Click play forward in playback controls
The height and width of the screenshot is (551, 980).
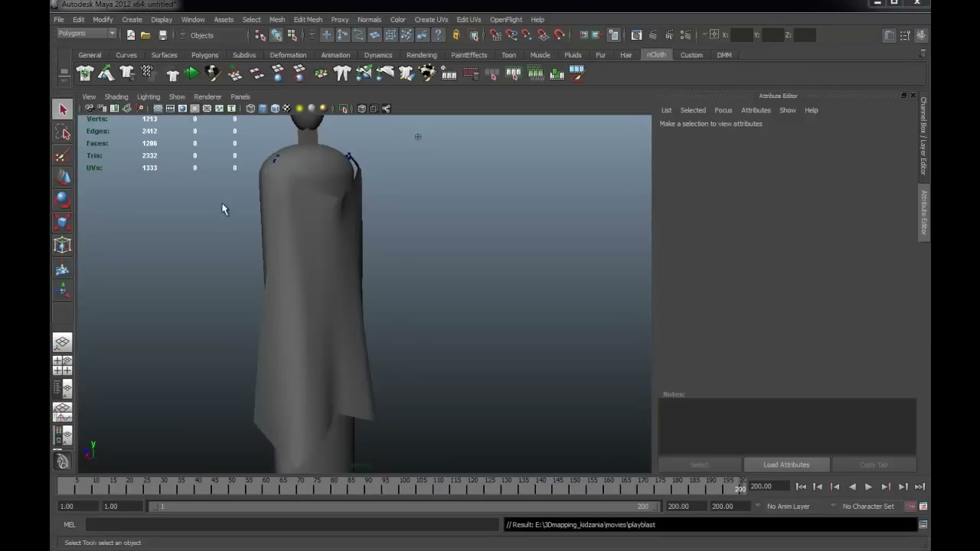[x=868, y=487]
